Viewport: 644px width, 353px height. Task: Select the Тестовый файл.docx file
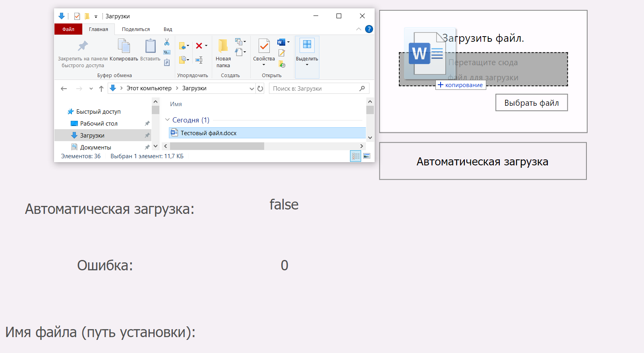[x=267, y=133]
